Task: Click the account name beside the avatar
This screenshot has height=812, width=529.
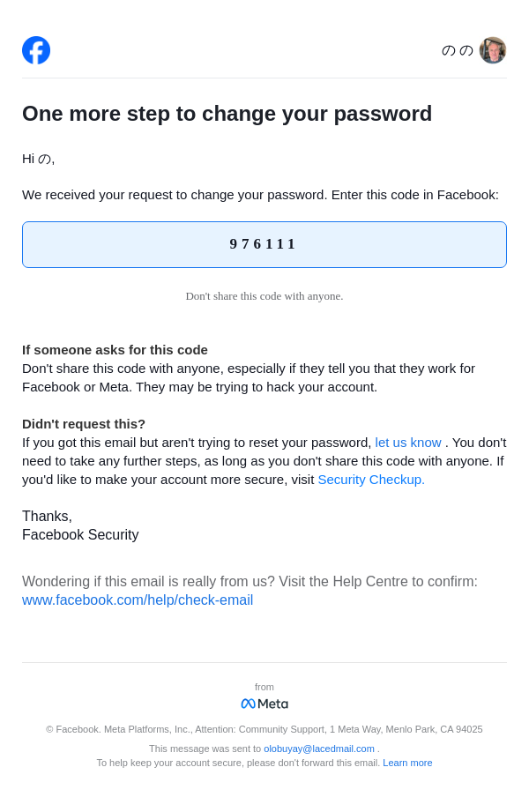Action: (457, 50)
